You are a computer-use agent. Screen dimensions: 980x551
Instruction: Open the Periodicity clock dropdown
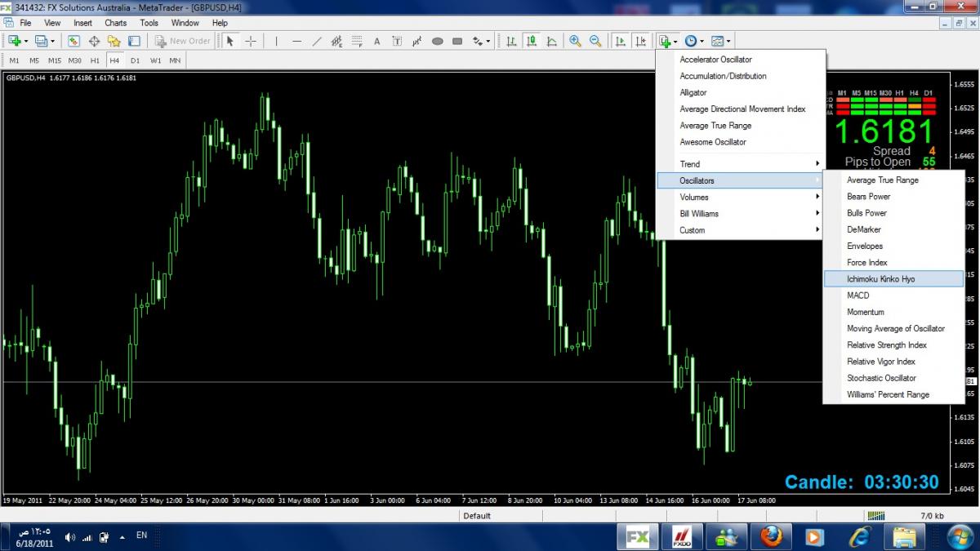[x=694, y=41]
